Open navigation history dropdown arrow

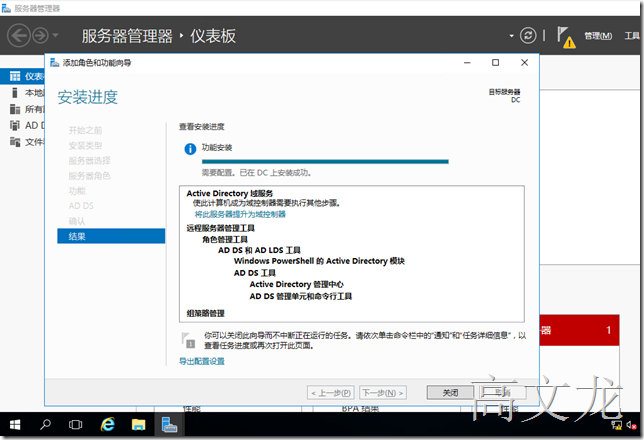(x=55, y=35)
